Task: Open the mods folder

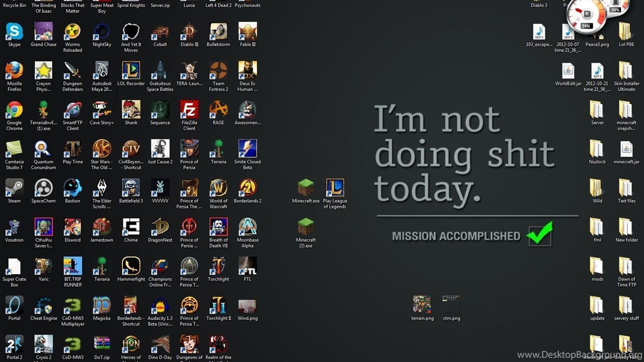Action: 597,266
